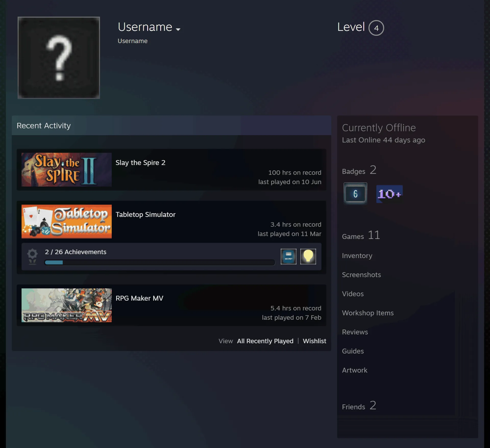Click the 'last played on 11 Mar' text
Viewport: 490px width, 448px height.
point(289,234)
